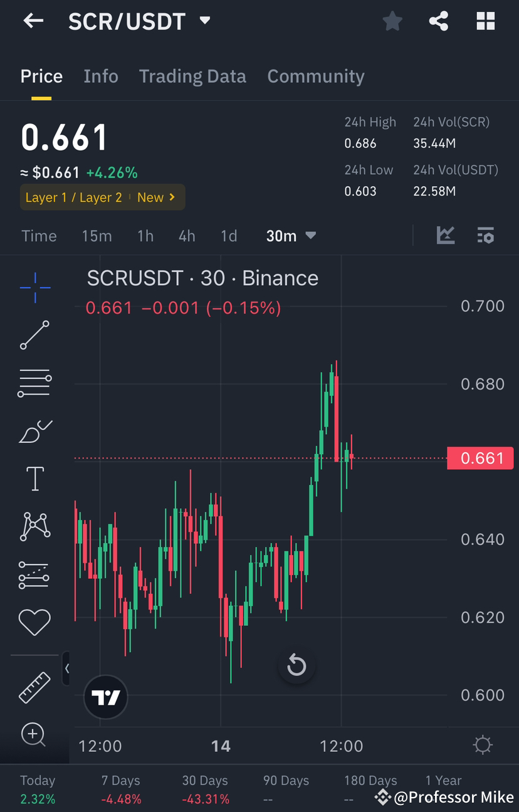Open the patterns drawing tool
Screen dimensions: 519x812
coord(34,526)
